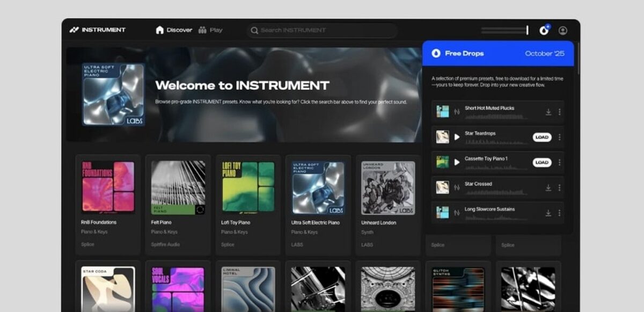
Task: Open the overflow menu for Long Slowcore Sustains
Action: tap(559, 212)
